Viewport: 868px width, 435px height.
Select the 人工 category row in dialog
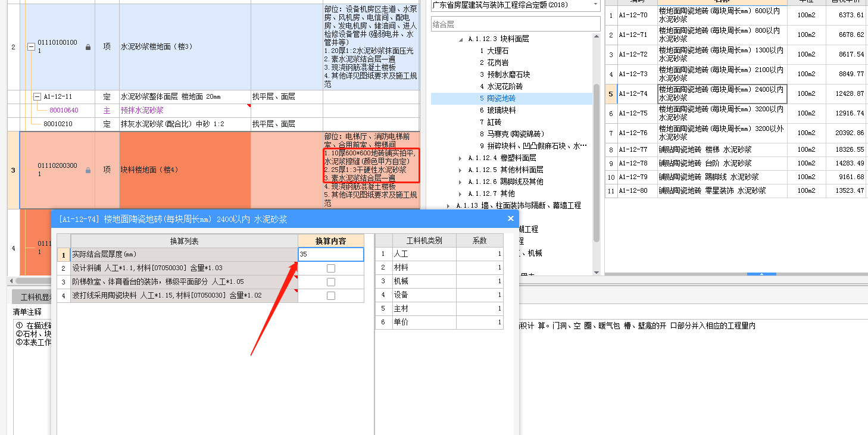(x=439, y=254)
